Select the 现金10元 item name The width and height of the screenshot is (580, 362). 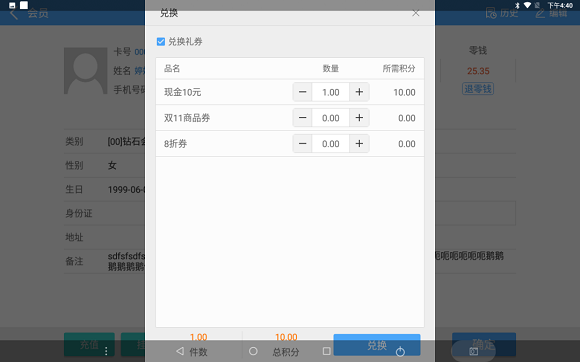182,92
